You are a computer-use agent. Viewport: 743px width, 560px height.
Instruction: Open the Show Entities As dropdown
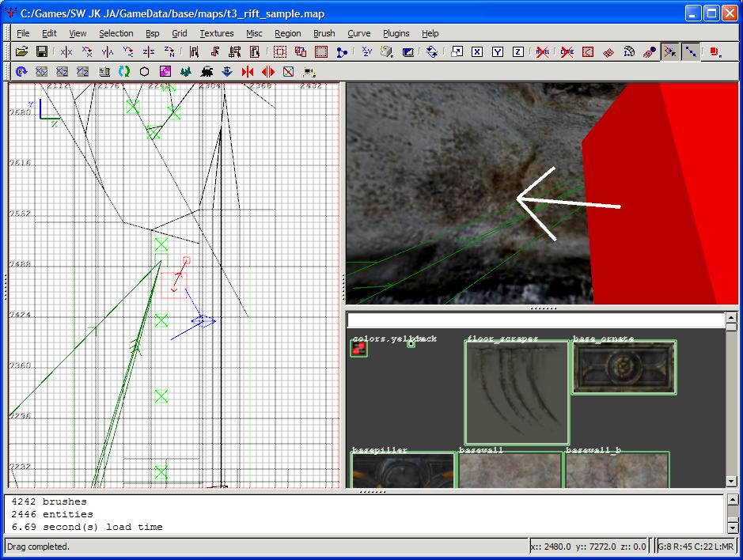click(715, 51)
